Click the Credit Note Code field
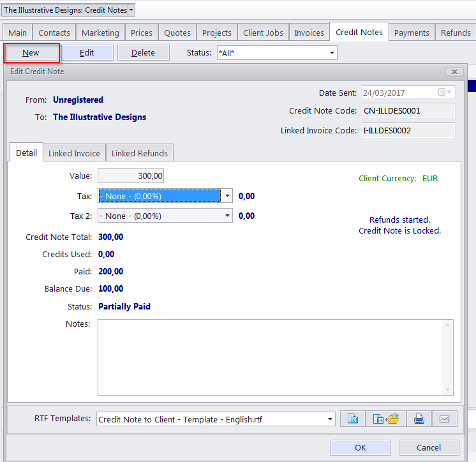476x462 pixels. [408, 111]
